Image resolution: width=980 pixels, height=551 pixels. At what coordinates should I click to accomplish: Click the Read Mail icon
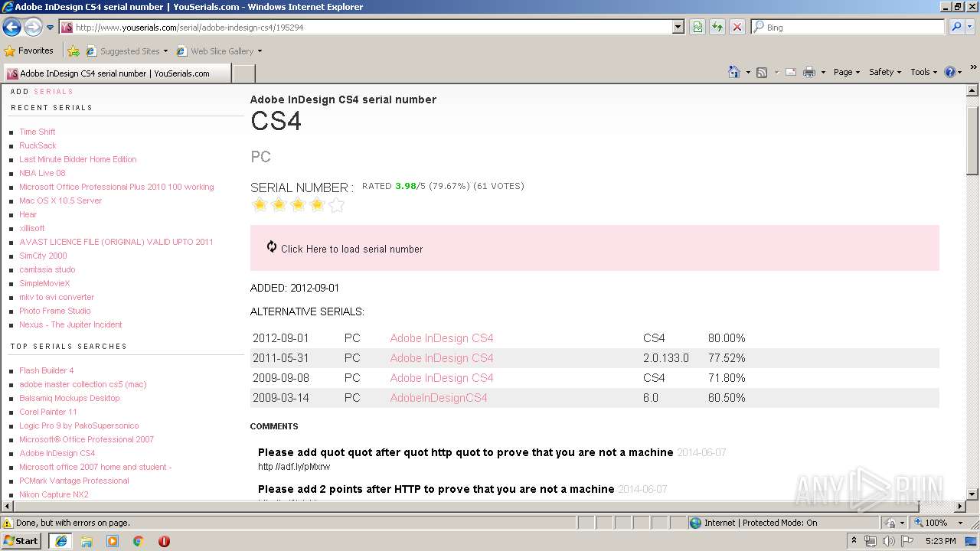coord(791,72)
